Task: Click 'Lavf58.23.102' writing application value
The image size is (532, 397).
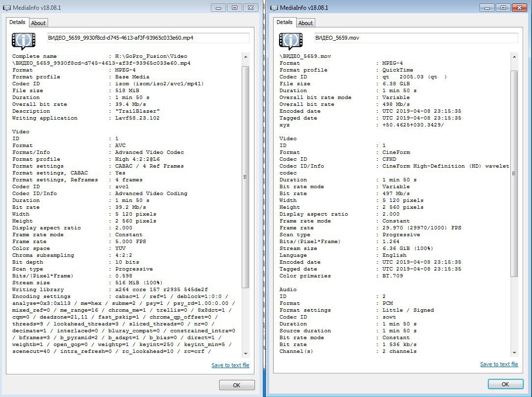Action: click(137, 118)
